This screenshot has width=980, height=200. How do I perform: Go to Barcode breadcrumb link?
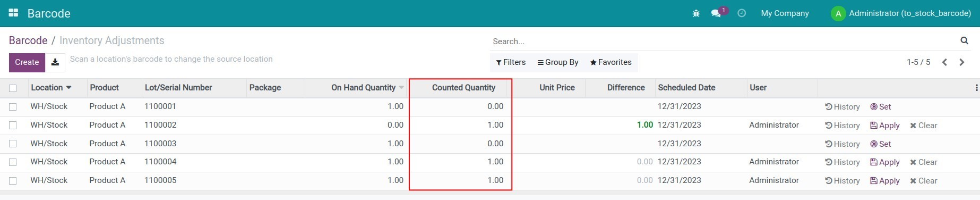pyautogui.click(x=28, y=40)
